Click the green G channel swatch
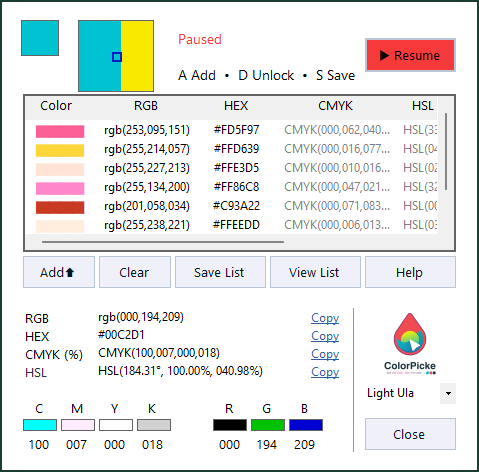 tap(268, 425)
